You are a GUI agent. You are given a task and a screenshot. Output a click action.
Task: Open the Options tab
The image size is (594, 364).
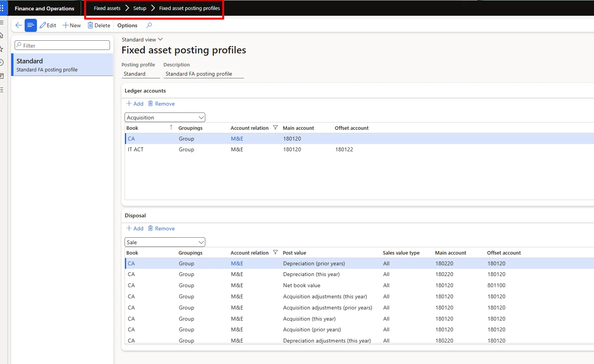click(127, 25)
